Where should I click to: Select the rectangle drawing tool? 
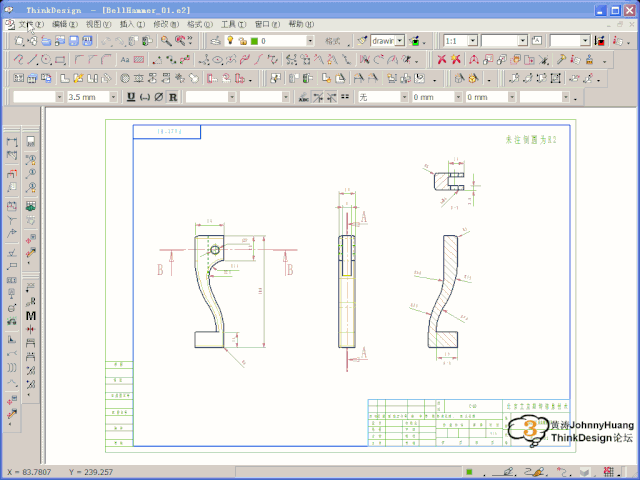tap(60, 60)
